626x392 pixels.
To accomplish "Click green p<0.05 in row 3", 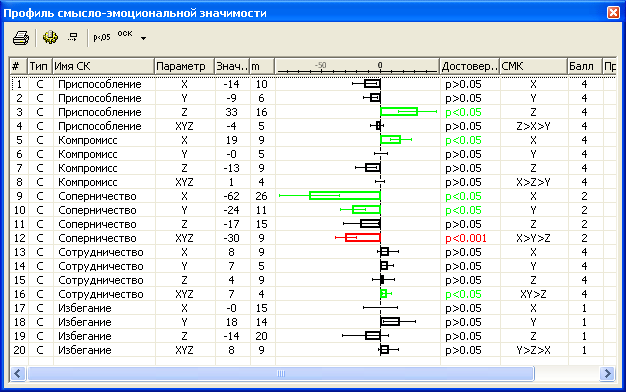I will [x=463, y=112].
